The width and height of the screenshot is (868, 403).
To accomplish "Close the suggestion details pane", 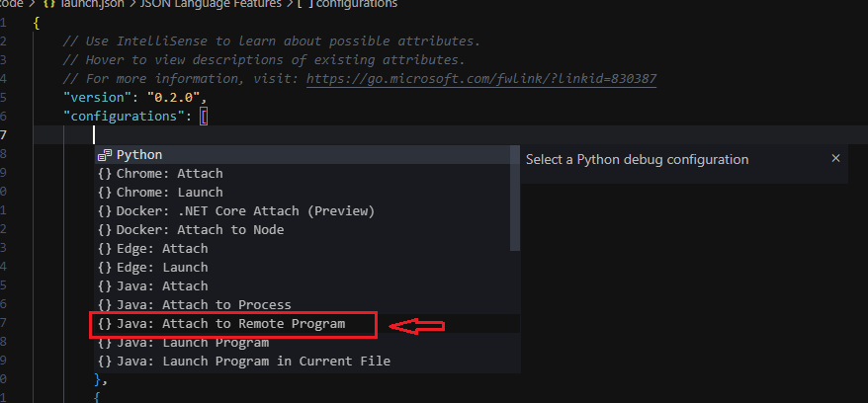I will point(835,158).
